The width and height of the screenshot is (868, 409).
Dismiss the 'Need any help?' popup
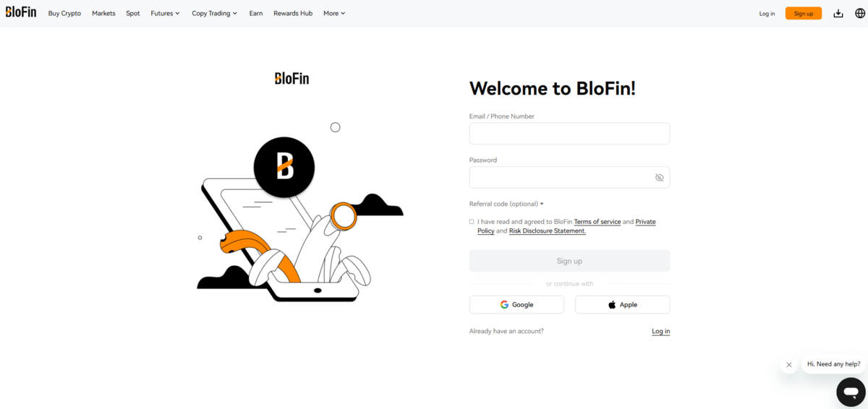tap(789, 365)
